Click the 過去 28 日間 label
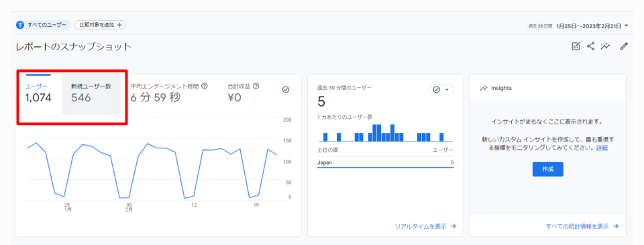 pos(541,26)
